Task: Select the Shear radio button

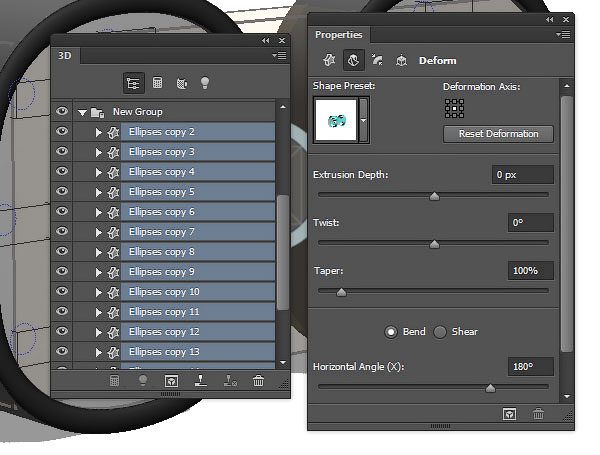Action: (440, 332)
